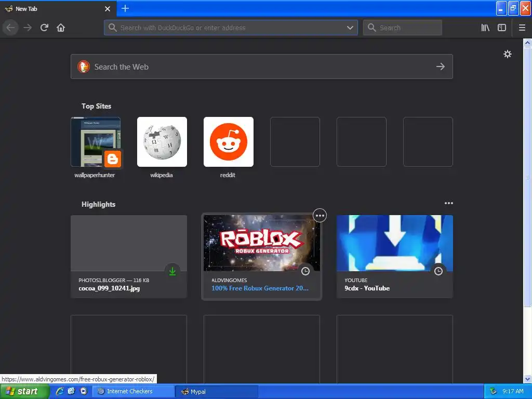Open the Library bookshelf icon
The image size is (532, 399).
(485, 28)
